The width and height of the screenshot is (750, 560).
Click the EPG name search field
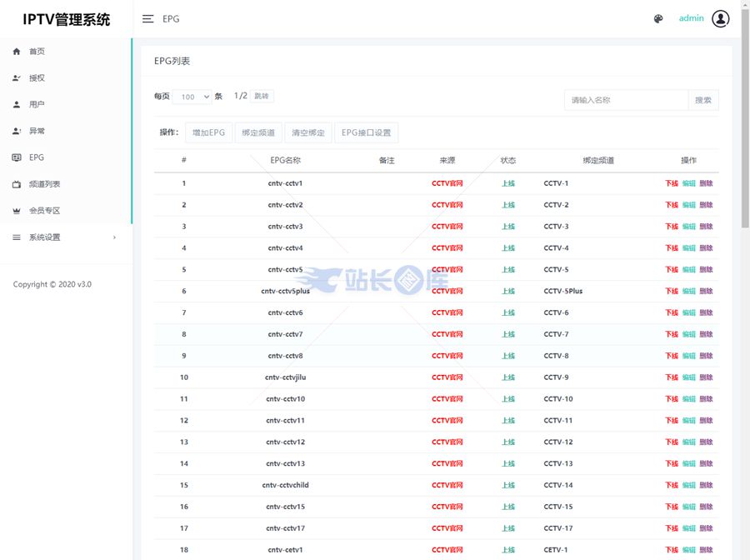click(x=625, y=100)
